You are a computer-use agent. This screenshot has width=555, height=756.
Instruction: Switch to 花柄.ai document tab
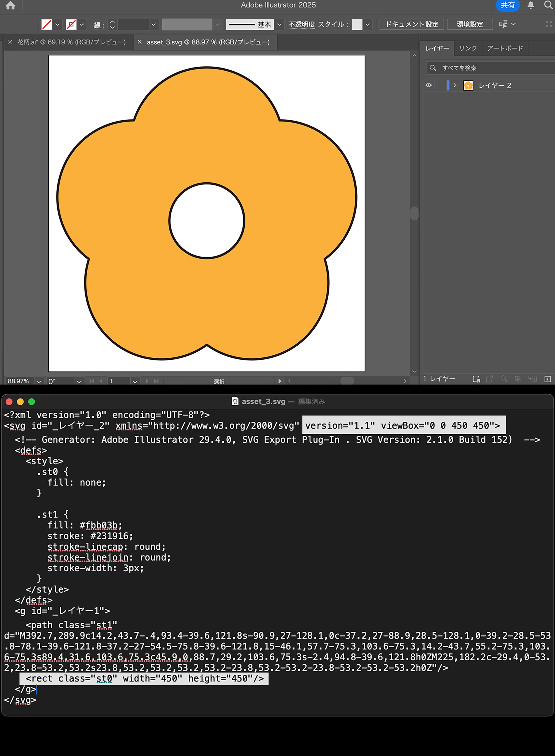[72, 42]
